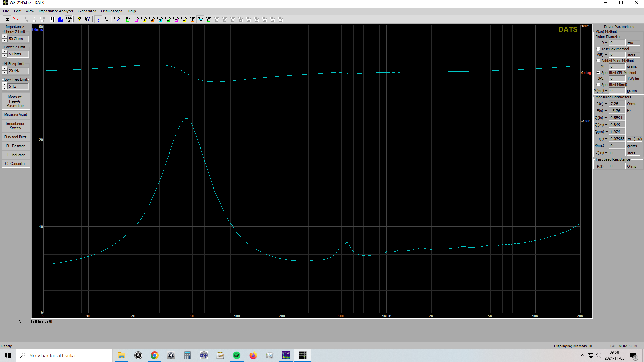Viewport: 644px width, 362px height.
Task: Click the Piston Diameter D input field
Action: (x=617, y=43)
